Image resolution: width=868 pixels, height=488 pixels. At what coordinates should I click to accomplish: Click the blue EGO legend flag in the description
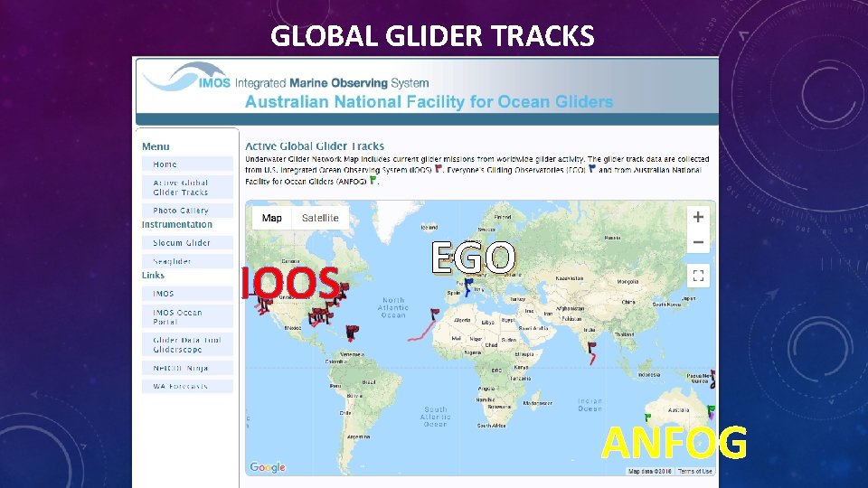(591, 168)
